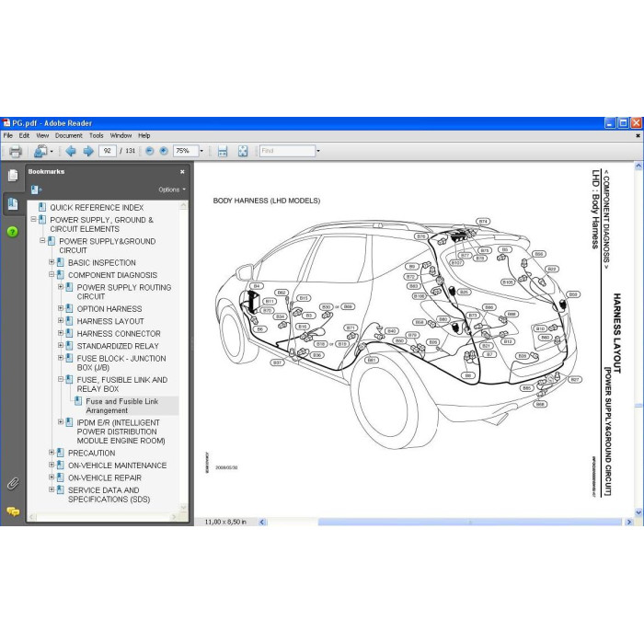Select ON-VEHICLE REPAIR bookmark text

point(105,477)
